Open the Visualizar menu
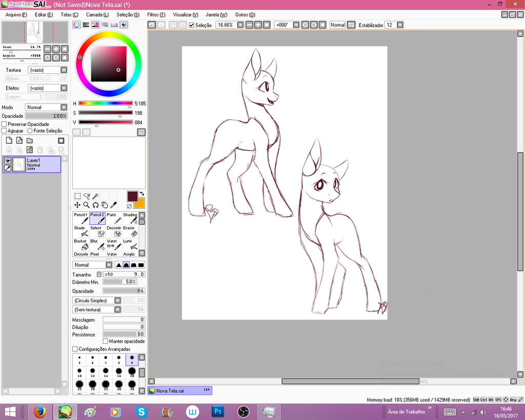 pyautogui.click(x=186, y=15)
